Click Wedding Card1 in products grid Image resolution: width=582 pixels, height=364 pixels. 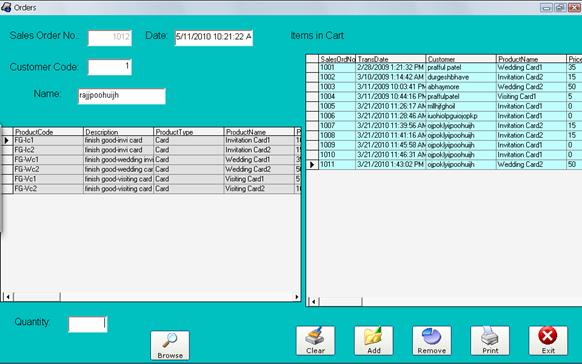[259, 160]
